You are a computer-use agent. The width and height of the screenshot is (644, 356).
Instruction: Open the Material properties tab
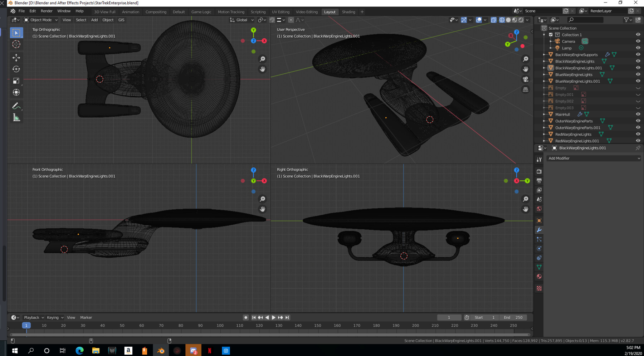point(539,276)
